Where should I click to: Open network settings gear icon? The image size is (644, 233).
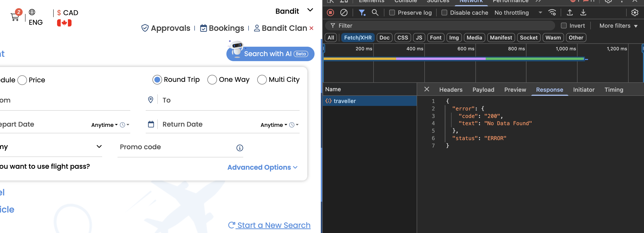(635, 13)
